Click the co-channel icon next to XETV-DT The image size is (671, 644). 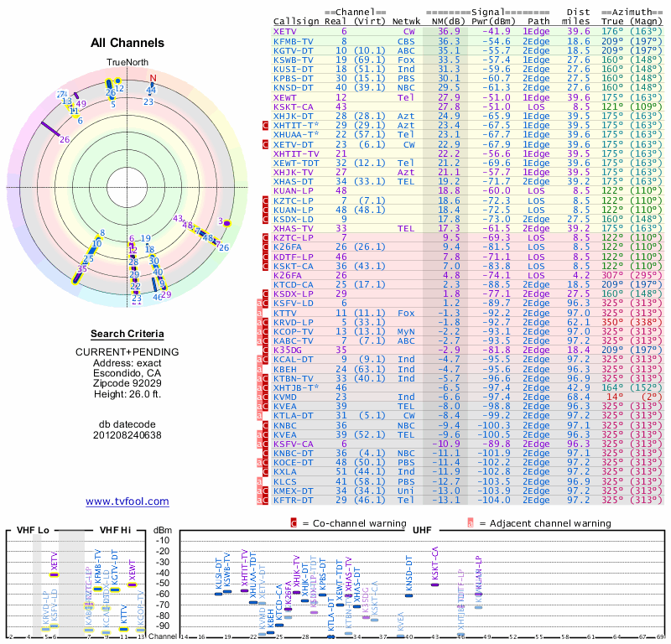(x=266, y=144)
